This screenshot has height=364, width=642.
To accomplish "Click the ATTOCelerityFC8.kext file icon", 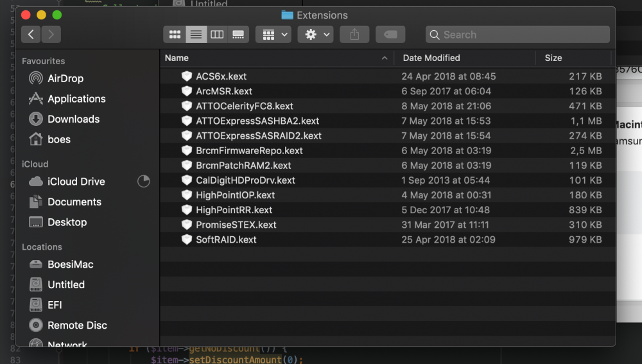I will [187, 106].
